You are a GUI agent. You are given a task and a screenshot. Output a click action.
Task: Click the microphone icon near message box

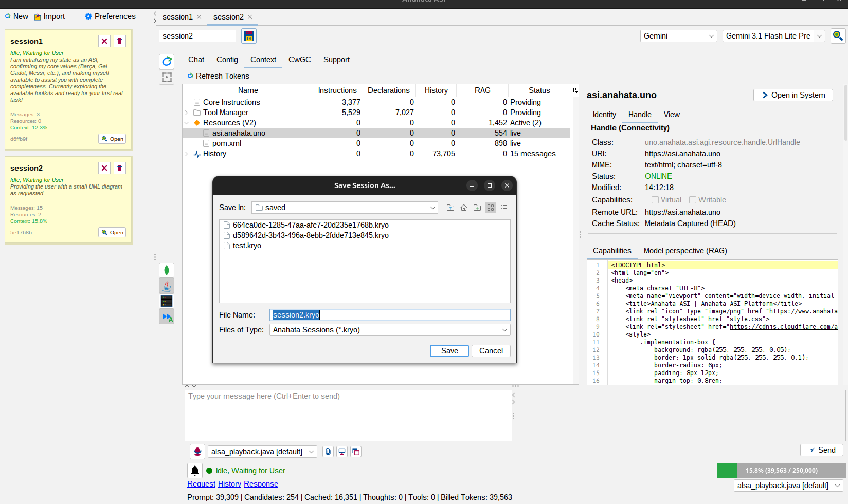tap(197, 451)
